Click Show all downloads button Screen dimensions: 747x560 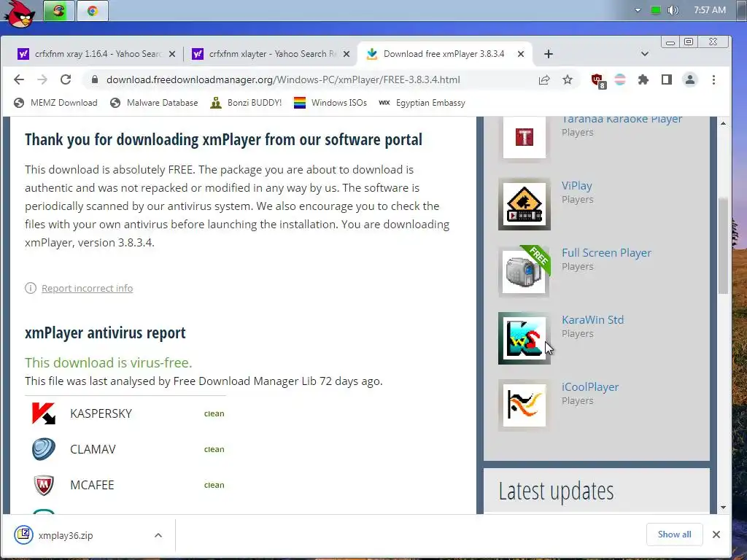pos(675,534)
